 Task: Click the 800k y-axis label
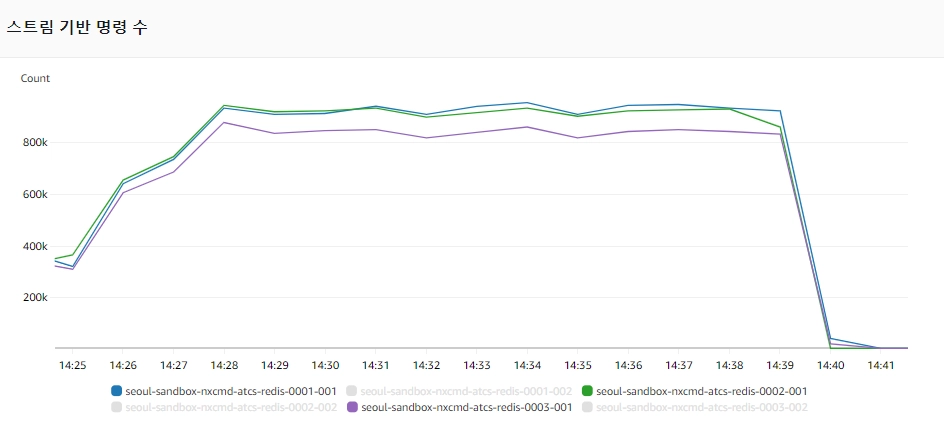[35, 143]
